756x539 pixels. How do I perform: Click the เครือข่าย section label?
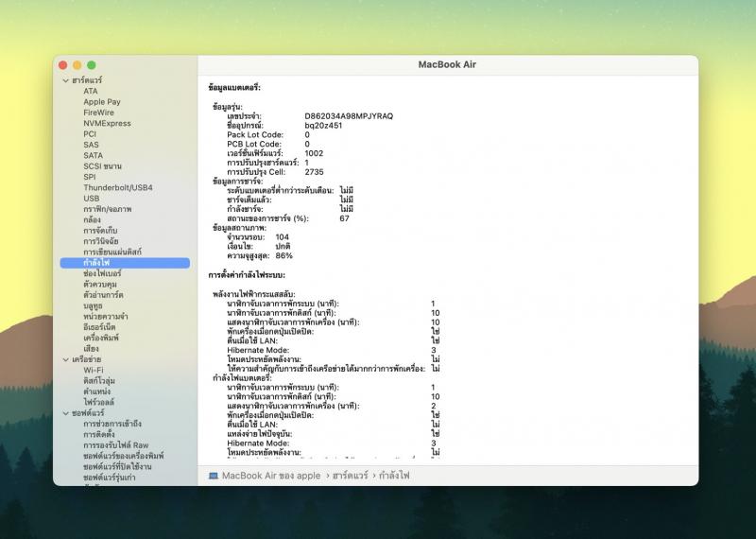(86, 359)
